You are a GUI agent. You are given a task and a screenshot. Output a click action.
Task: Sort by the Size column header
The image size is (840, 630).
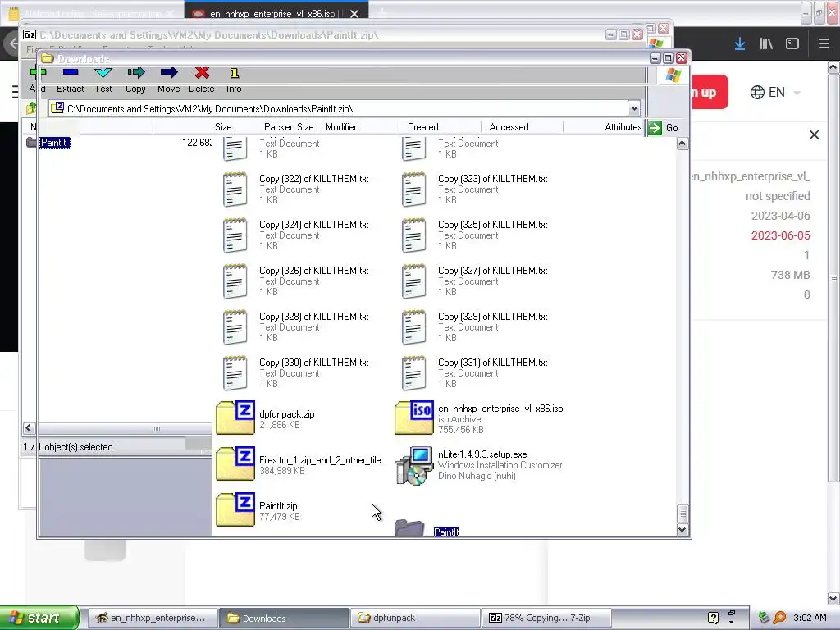[223, 127]
